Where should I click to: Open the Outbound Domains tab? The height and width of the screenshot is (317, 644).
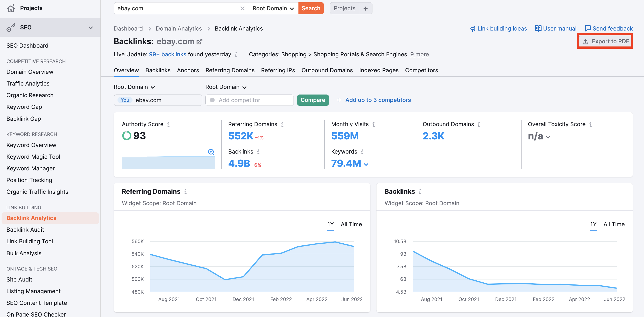tap(327, 71)
